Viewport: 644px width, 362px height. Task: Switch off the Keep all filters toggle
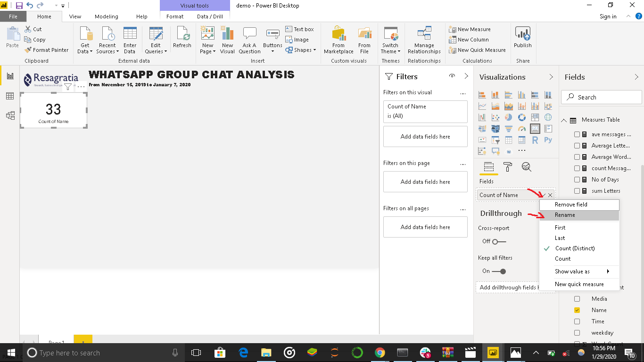click(x=499, y=271)
